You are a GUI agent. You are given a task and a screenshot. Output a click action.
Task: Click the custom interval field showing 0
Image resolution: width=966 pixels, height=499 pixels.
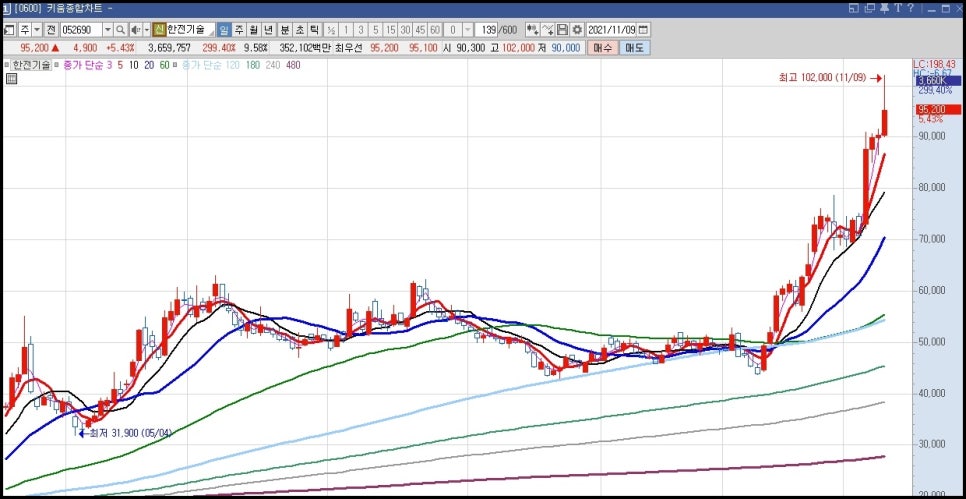tap(453, 30)
